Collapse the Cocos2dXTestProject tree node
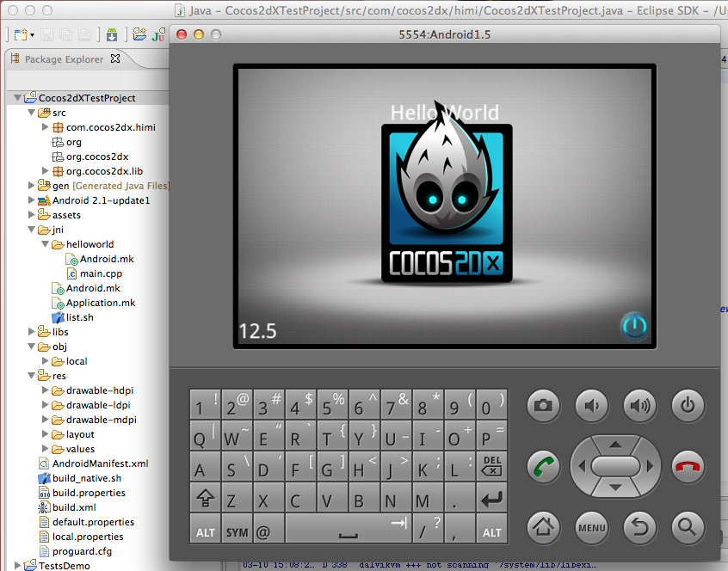728x571 pixels. pos(18,98)
